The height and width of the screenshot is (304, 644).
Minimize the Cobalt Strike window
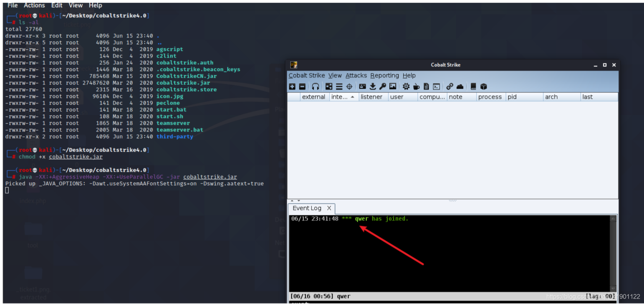point(596,65)
